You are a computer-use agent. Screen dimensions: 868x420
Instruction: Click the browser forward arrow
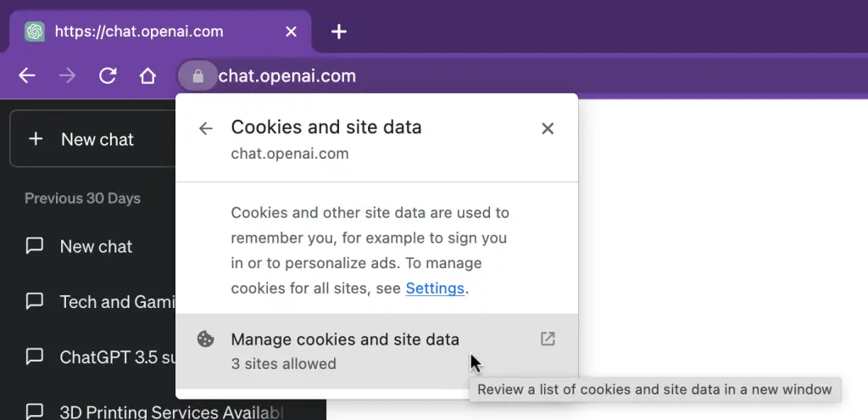pos(67,76)
